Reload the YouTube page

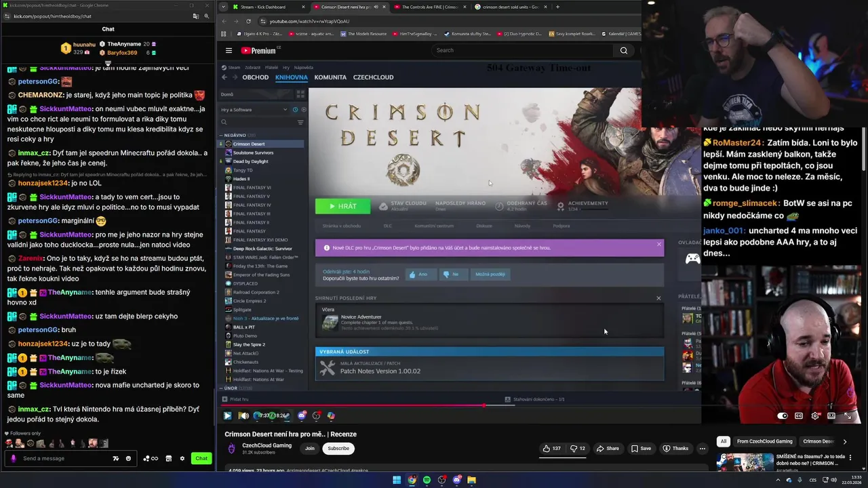click(248, 21)
